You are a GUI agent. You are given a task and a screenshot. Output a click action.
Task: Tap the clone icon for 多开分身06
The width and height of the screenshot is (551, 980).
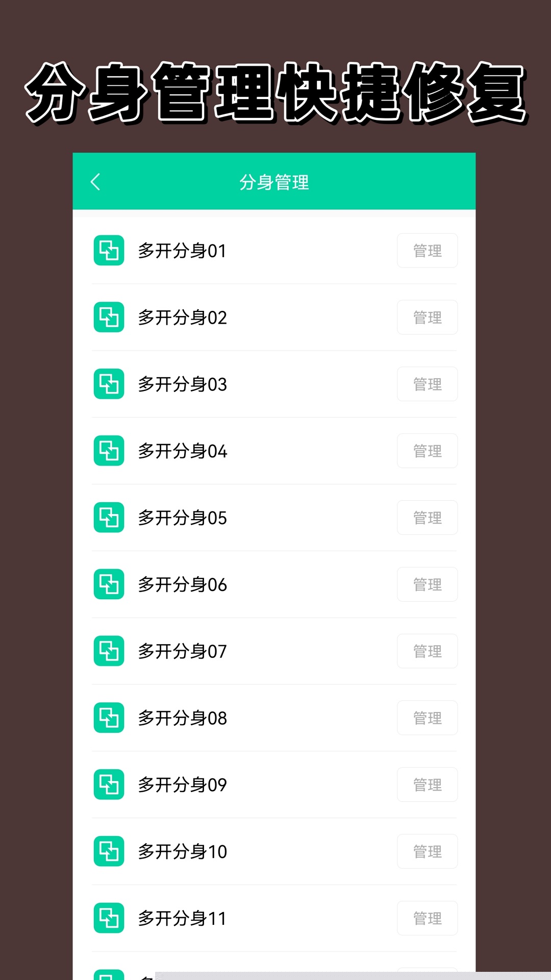coord(109,584)
